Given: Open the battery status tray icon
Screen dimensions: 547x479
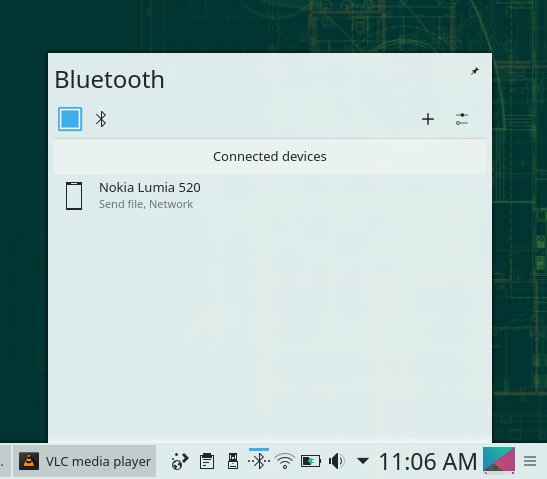Looking at the screenshot, I should (x=310, y=461).
